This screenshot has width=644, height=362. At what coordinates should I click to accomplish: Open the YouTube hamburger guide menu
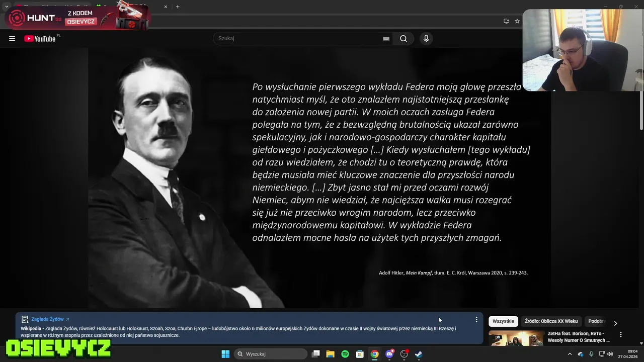pos(12,39)
